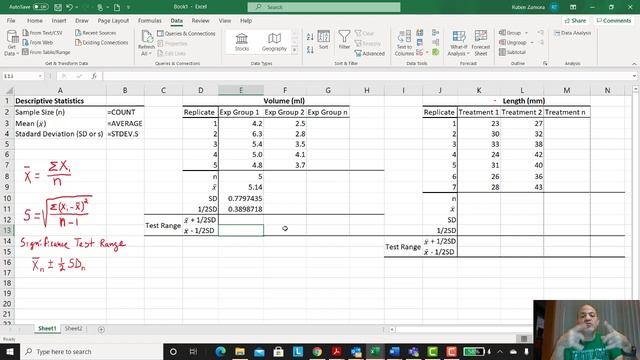Open Windows Start menu
The width and height of the screenshot is (640, 360).
point(9,351)
